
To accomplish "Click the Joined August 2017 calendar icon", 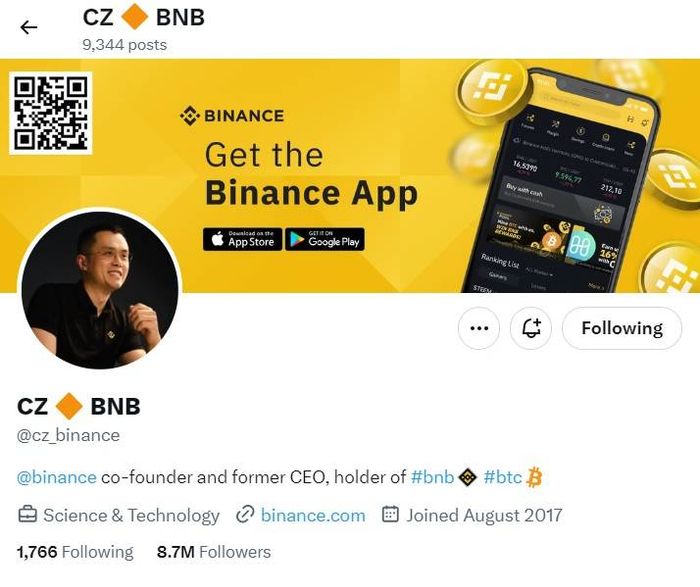I will pyautogui.click(x=390, y=515).
